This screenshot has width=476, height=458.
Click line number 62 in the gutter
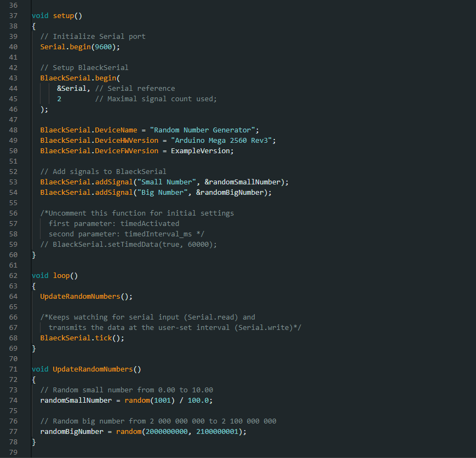(x=13, y=276)
